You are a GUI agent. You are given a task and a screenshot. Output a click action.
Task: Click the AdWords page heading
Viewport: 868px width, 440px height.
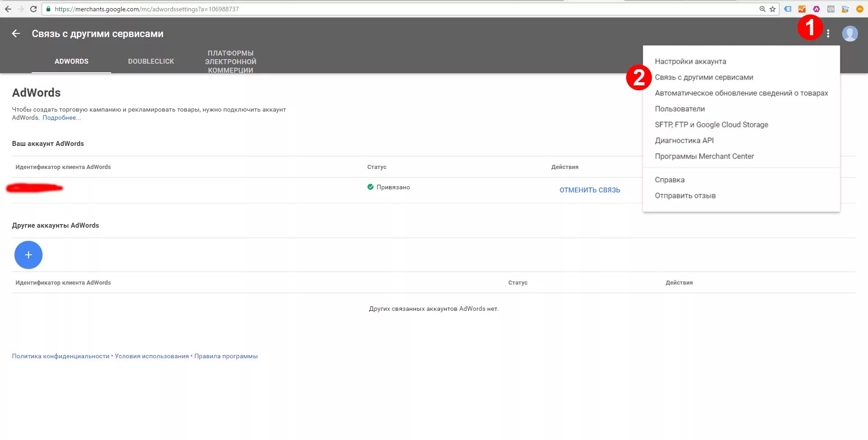[36, 93]
